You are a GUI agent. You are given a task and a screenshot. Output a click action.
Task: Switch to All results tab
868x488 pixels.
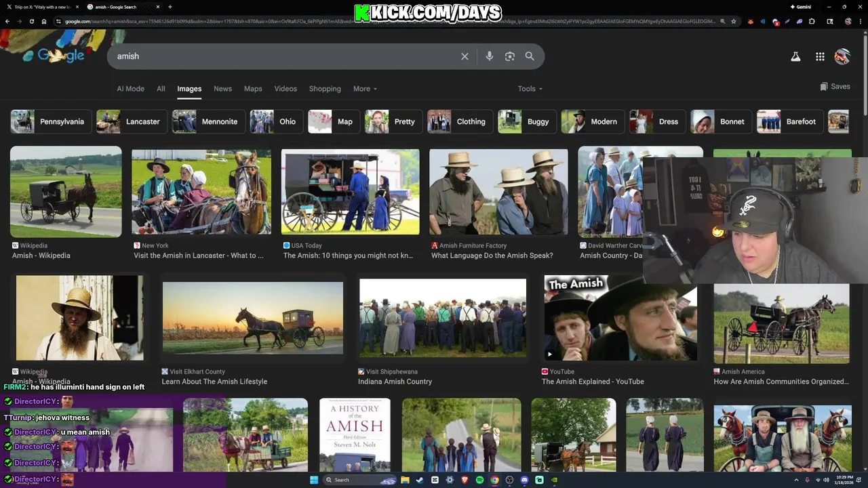(x=161, y=89)
